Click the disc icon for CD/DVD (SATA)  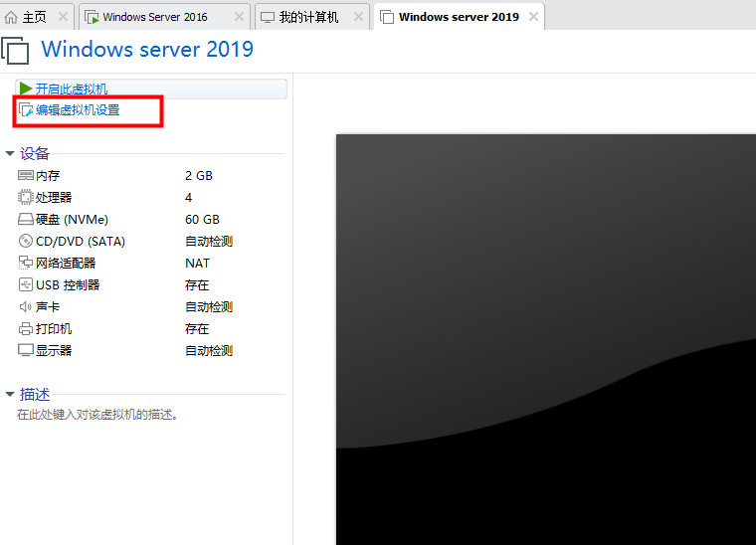26,241
